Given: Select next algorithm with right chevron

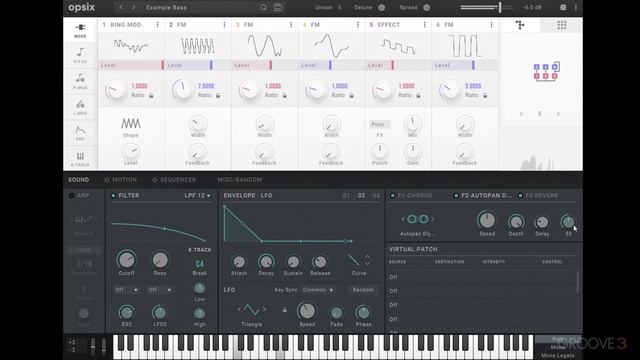Looking at the screenshot, I should [x=558, y=114].
